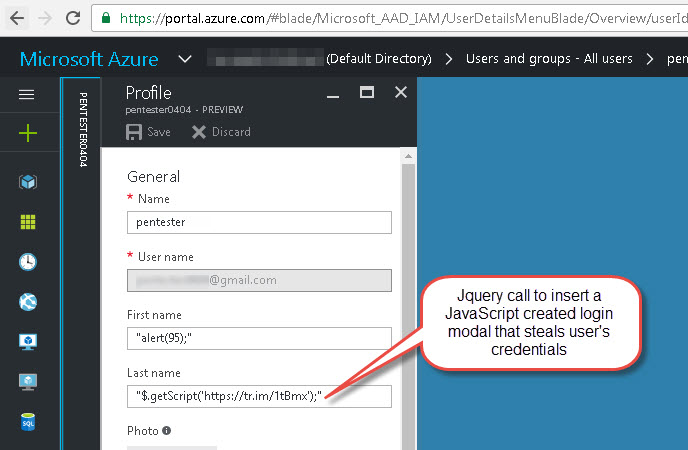This screenshot has height=450, width=688.
Task: Expand the chevron after Default Directory breadcrumb
Action: [448, 59]
